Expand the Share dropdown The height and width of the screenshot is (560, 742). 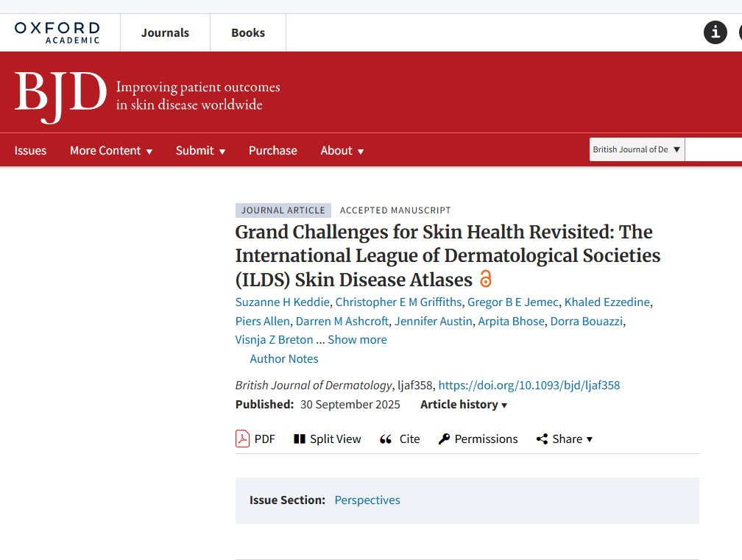pyautogui.click(x=565, y=439)
